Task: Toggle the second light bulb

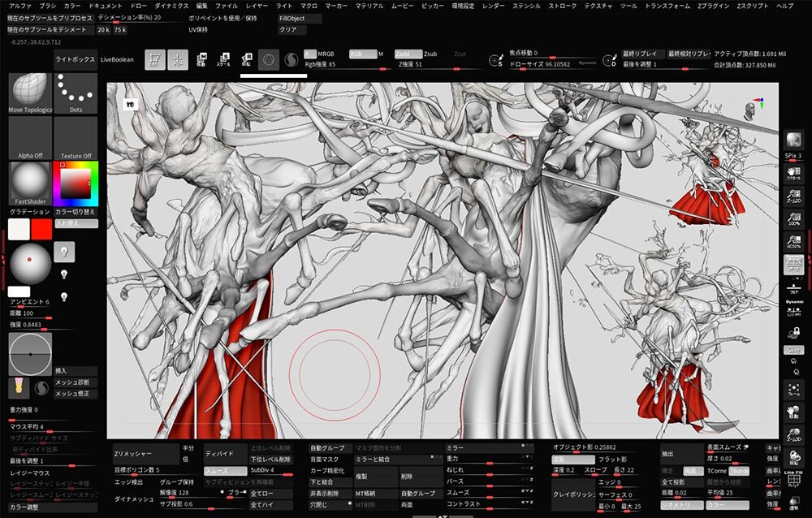Action: pyautogui.click(x=64, y=274)
